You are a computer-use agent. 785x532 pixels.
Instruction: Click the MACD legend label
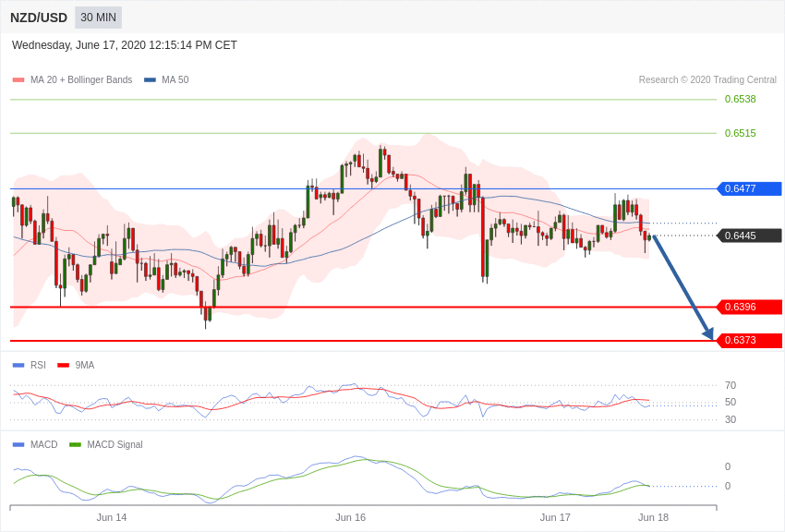tap(44, 444)
